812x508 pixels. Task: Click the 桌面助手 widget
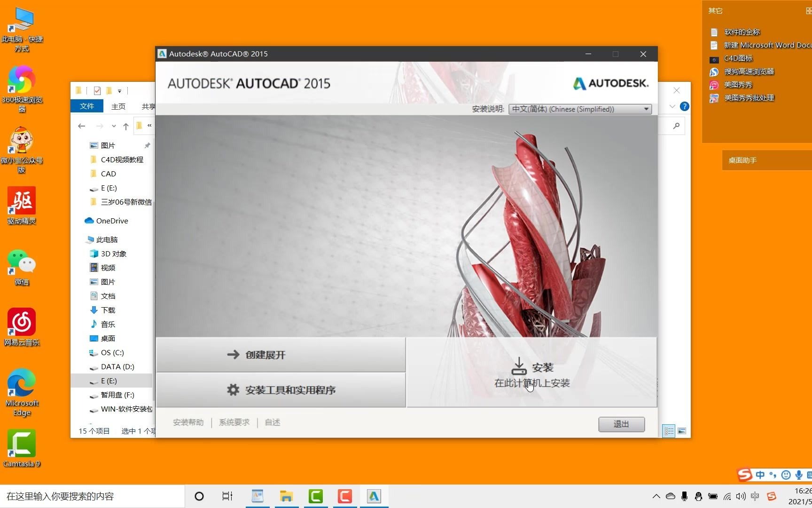click(767, 160)
